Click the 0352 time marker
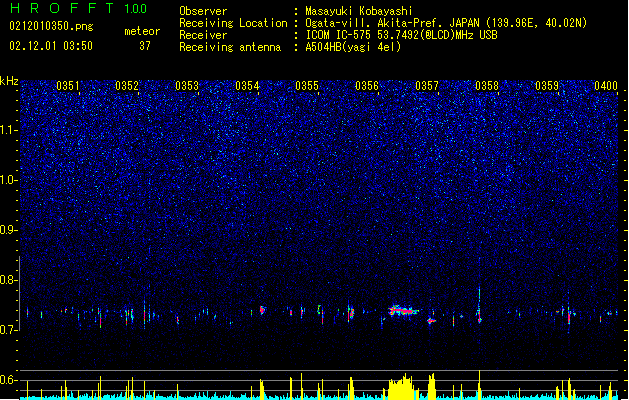This screenshot has height=400, width=629. pyautogui.click(x=127, y=86)
